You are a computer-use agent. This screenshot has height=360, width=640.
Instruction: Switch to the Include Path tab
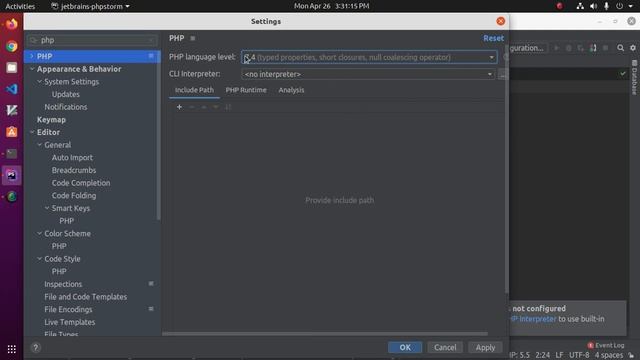[x=194, y=90]
